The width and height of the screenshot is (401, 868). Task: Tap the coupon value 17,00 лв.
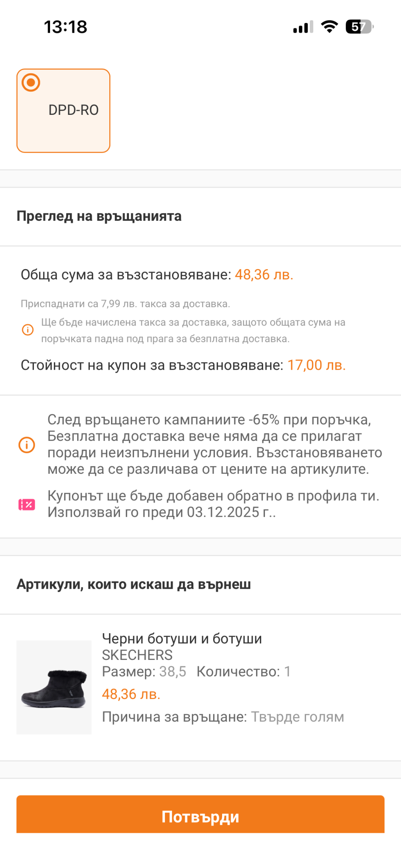click(x=316, y=365)
